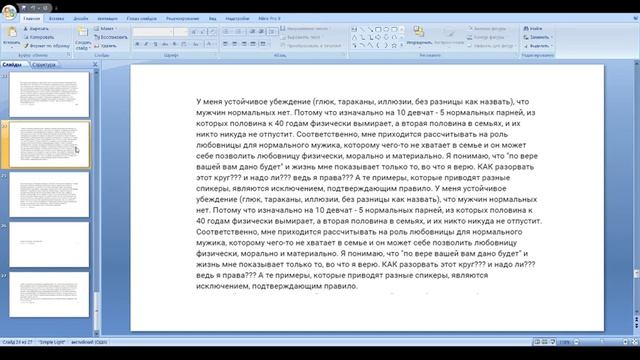Image resolution: width=640 pixels, height=360 pixels.
Task: Open the bullets list dropdown
Action: point(227,31)
